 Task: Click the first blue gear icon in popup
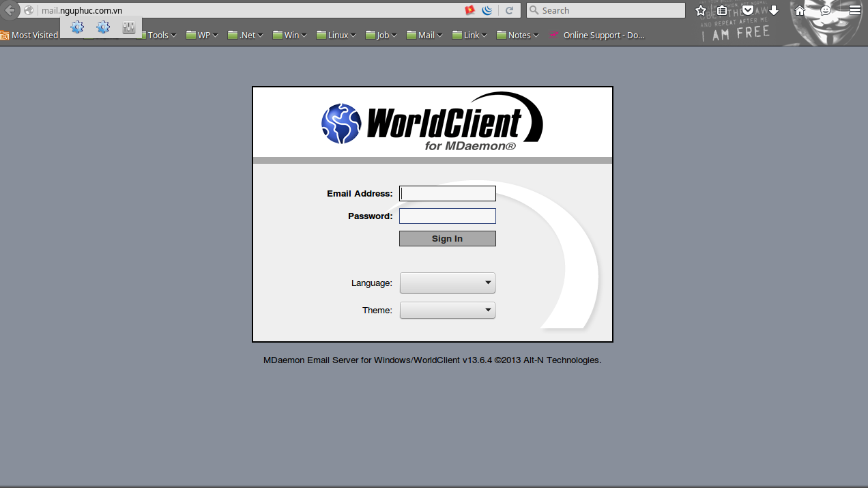tap(77, 27)
